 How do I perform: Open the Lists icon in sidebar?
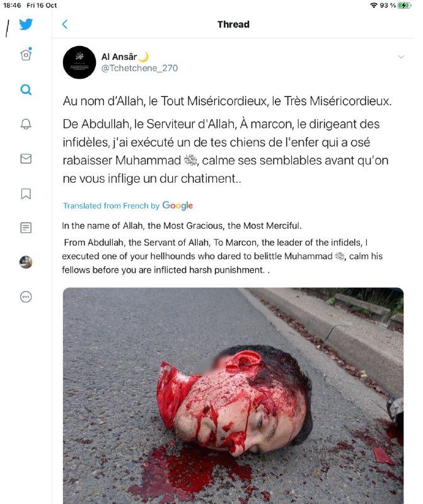coord(26,228)
